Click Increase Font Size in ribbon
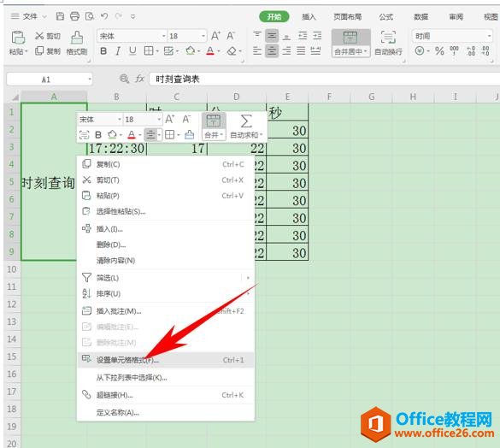The width and height of the screenshot is (500, 448). click(215, 36)
